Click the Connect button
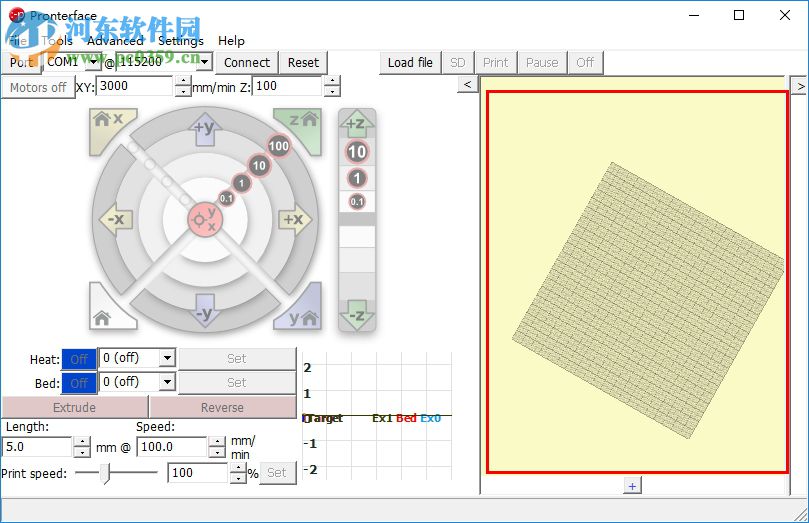The width and height of the screenshot is (809, 523). 247,62
